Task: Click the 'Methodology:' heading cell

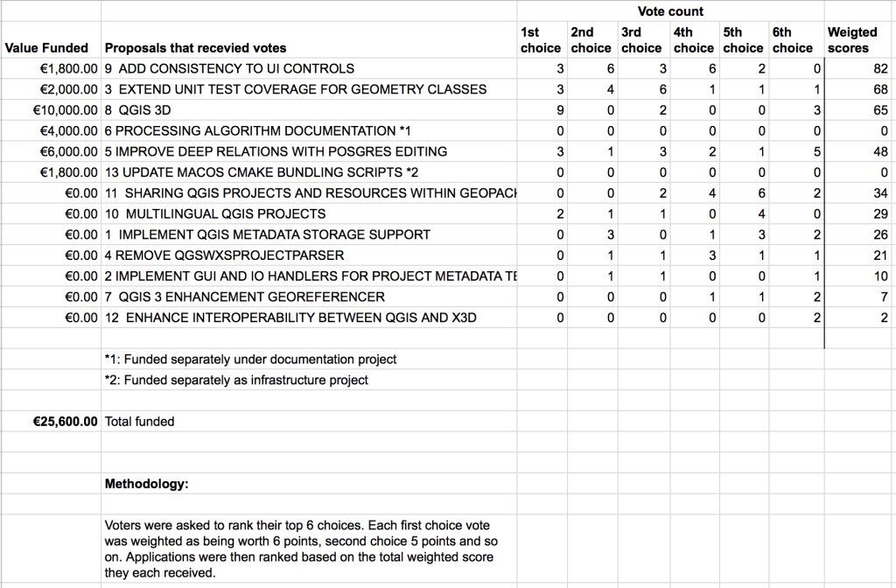Action: 146,484
